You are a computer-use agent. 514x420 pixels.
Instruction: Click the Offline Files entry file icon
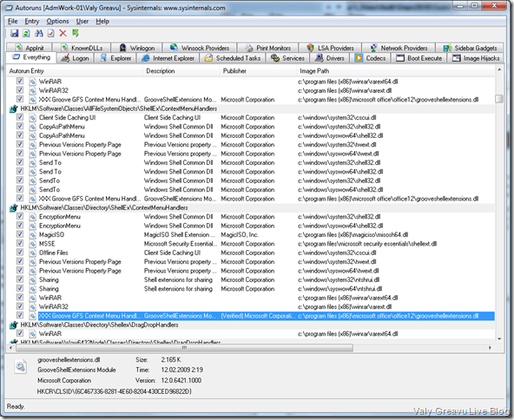click(x=32, y=253)
